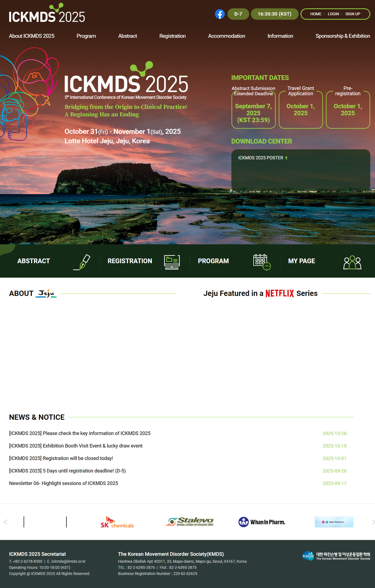
Task: Open the Facebook page icon
Action: click(219, 14)
